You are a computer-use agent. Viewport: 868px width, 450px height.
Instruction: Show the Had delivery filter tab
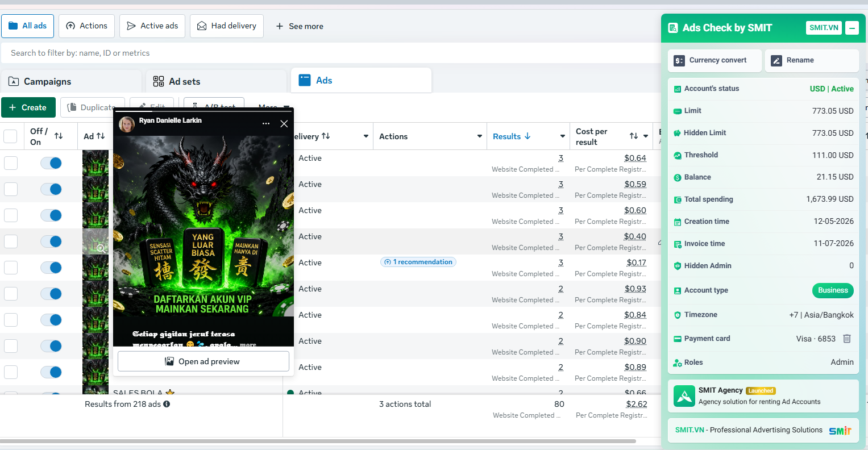click(227, 26)
